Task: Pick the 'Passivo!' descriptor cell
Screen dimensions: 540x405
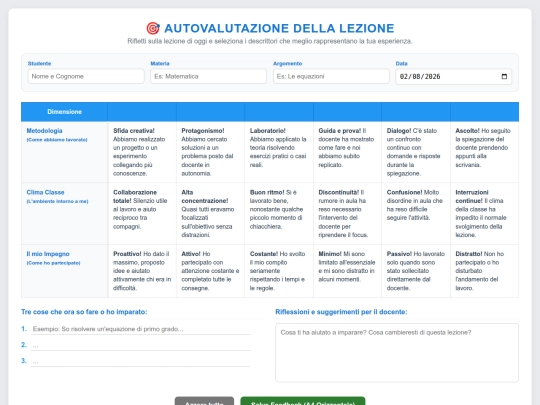Action: pyautogui.click(x=416, y=271)
